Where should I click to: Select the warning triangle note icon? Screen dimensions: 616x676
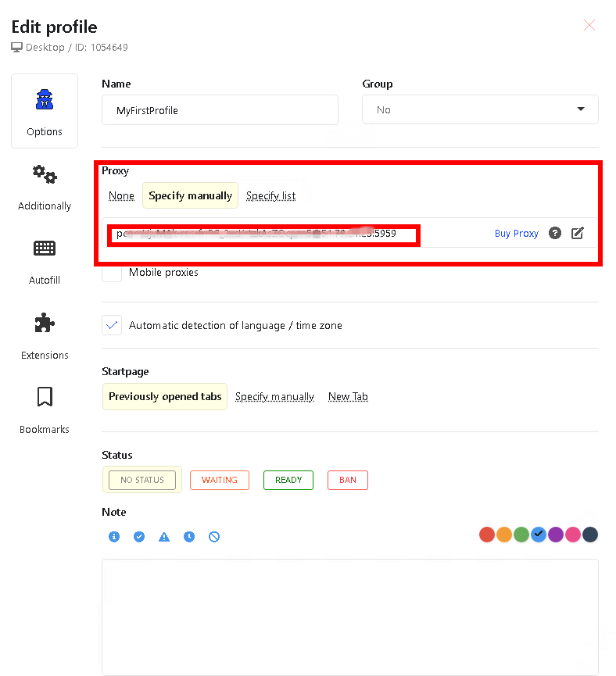point(164,537)
